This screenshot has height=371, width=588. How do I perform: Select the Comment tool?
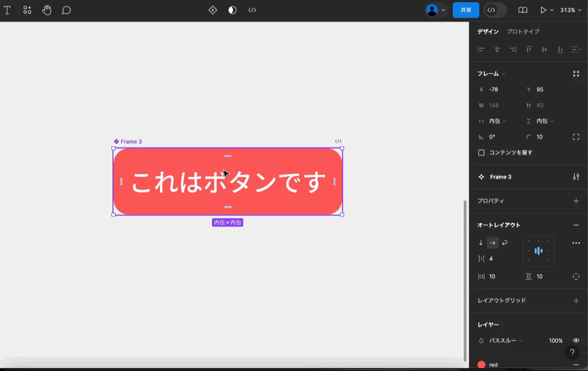(x=67, y=10)
